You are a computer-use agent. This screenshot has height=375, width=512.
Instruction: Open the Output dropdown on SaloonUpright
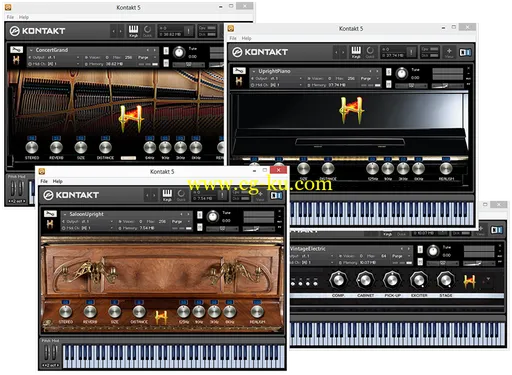tap(88, 221)
